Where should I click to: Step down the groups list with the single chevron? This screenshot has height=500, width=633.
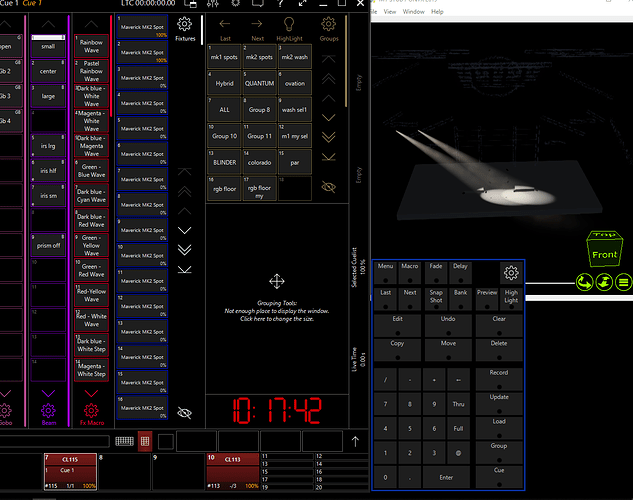(x=329, y=117)
